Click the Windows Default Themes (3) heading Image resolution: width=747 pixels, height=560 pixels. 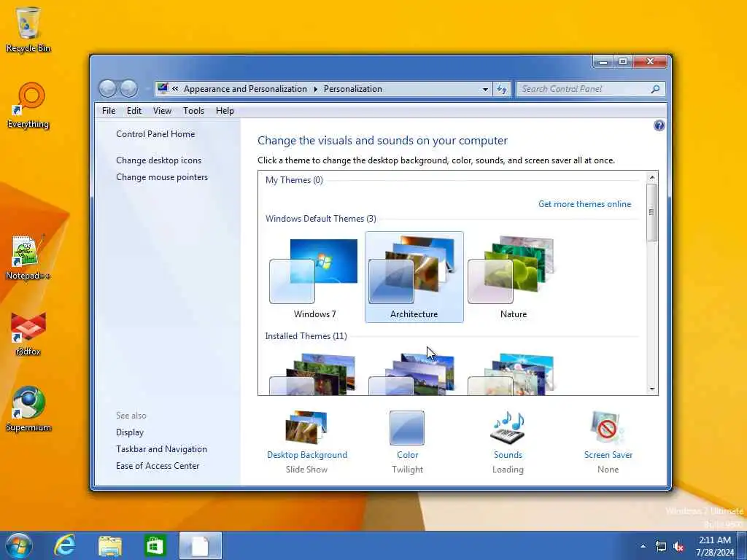click(321, 219)
